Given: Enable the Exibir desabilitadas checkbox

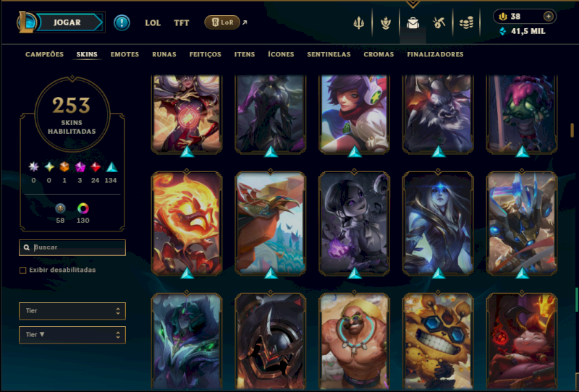Looking at the screenshot, I should click(x=23, y=270).
